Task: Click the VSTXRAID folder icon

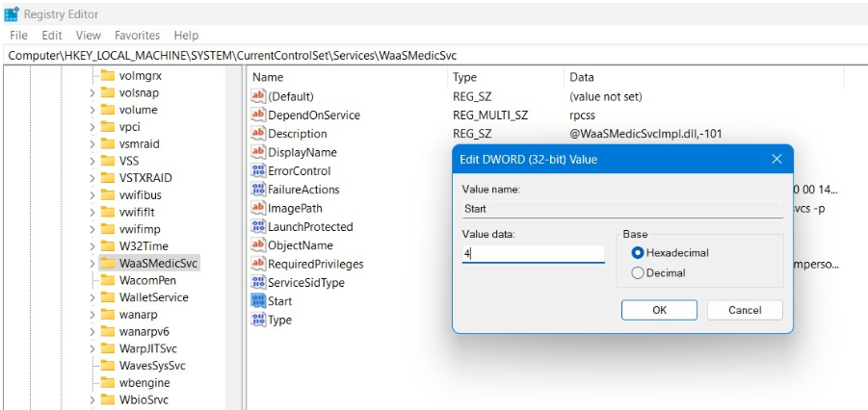Action: point(107,178)
